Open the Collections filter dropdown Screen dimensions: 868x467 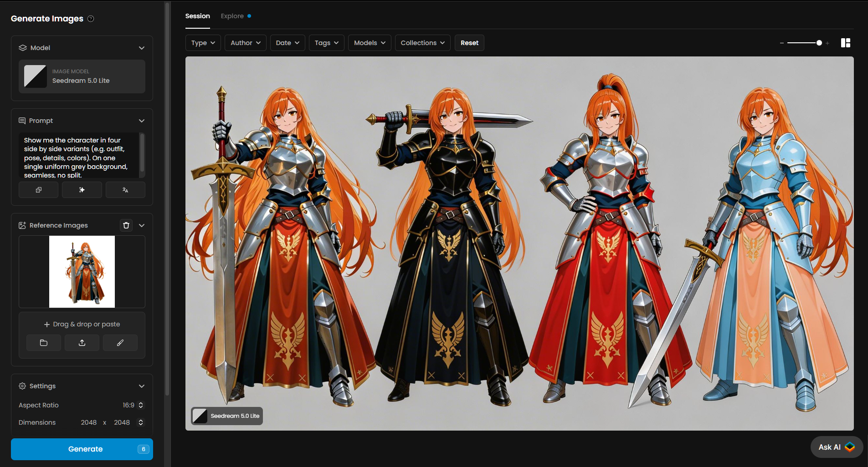422,43
